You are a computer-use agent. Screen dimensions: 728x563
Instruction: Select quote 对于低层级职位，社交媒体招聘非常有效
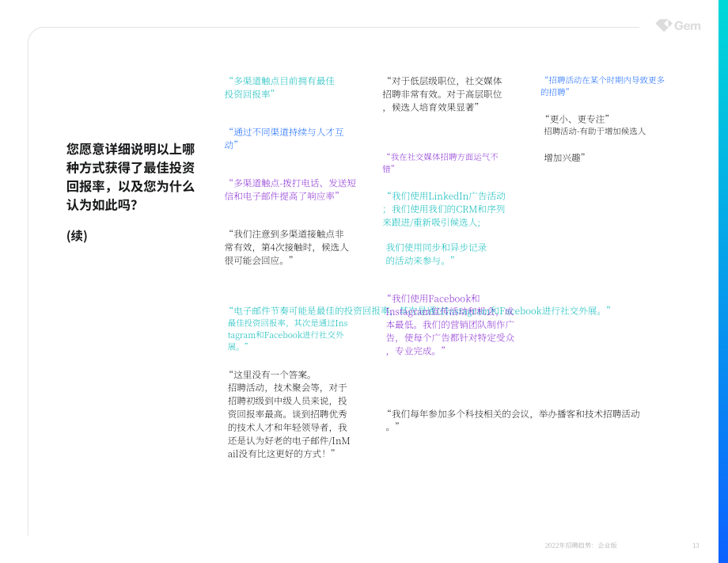tap(442, 93)
